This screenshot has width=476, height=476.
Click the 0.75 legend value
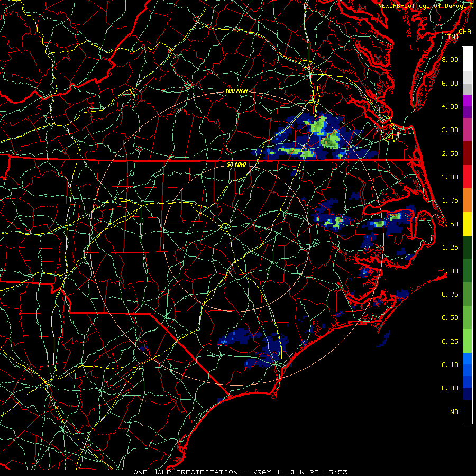pos(450,294)
